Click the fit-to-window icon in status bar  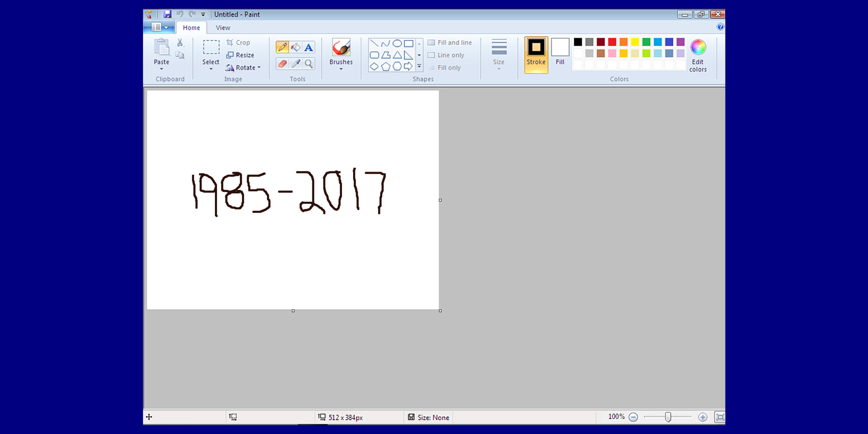coord(721,417)
